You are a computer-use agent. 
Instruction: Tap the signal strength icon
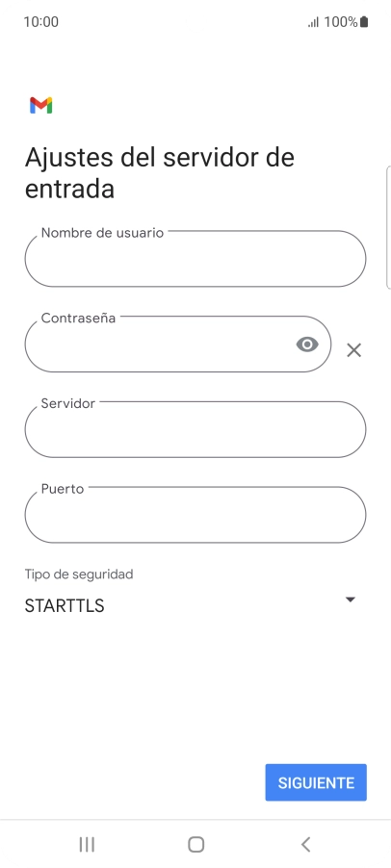(314, 22)
